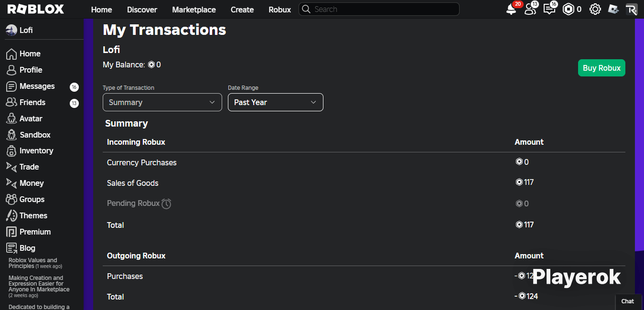This screenshot has width=644, height=310.
Task: Select Discover in the top navigation
Action: pos(142,10)
